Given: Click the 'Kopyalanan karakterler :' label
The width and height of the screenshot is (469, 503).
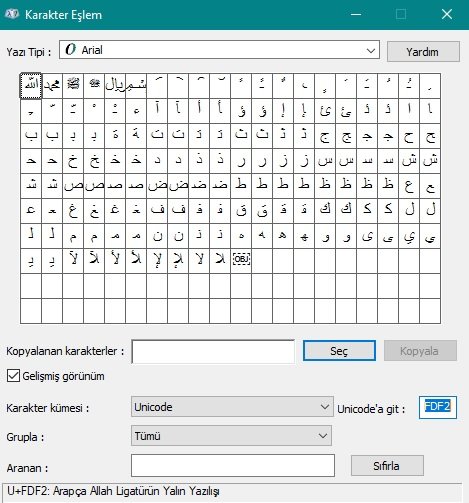Looking at the screenshot, I should pyautogui.click(x=65, y=351).
